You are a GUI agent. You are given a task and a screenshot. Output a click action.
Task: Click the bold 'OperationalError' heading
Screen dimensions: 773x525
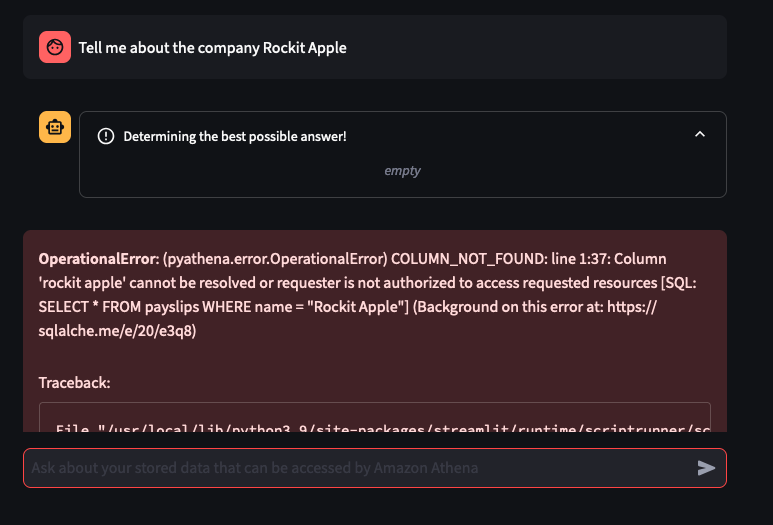click(97, 259)
